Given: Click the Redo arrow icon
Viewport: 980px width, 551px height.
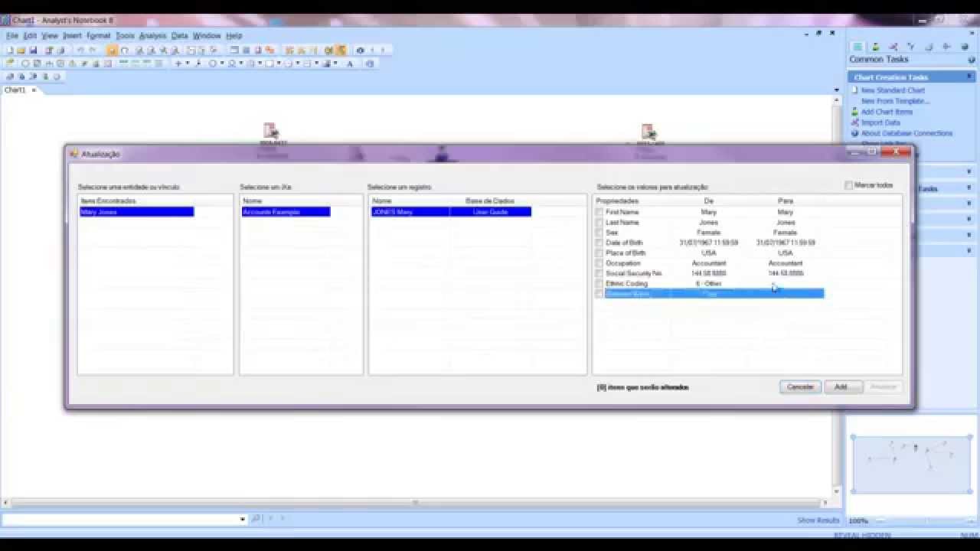Looking at the screenshot, I should click(x=93, y=51).
